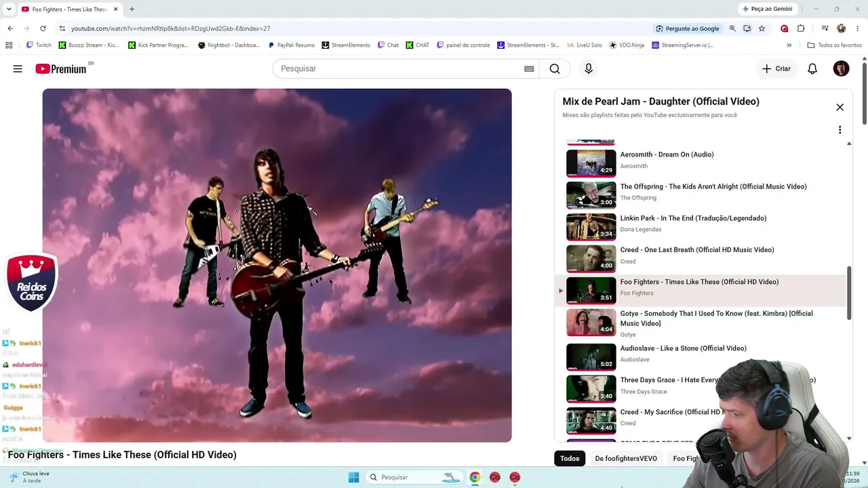Play Linkin Park - In The End thumbnail

591,226
